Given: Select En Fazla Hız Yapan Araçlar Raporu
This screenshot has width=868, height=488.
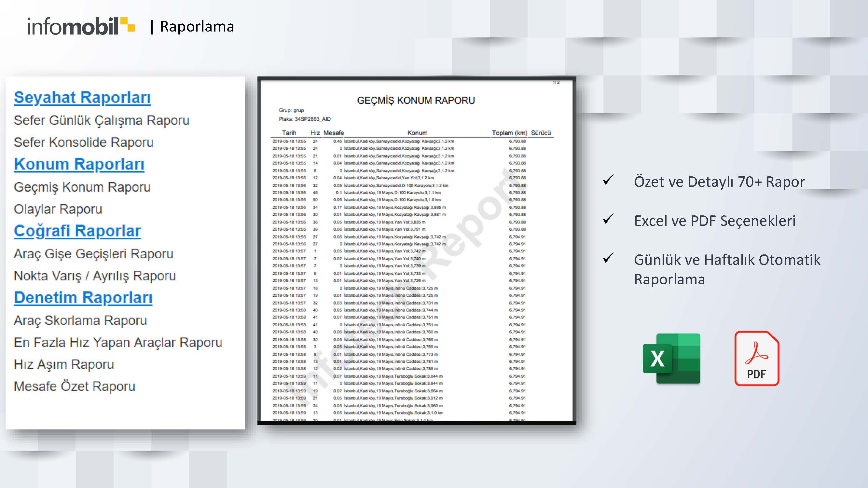Looking at the screenshot, I should tap(118, 343).
